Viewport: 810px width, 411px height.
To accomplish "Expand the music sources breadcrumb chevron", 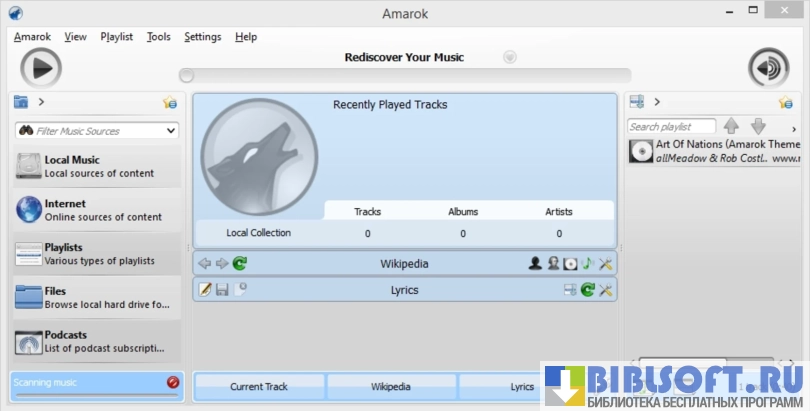I will pos(41,102).
